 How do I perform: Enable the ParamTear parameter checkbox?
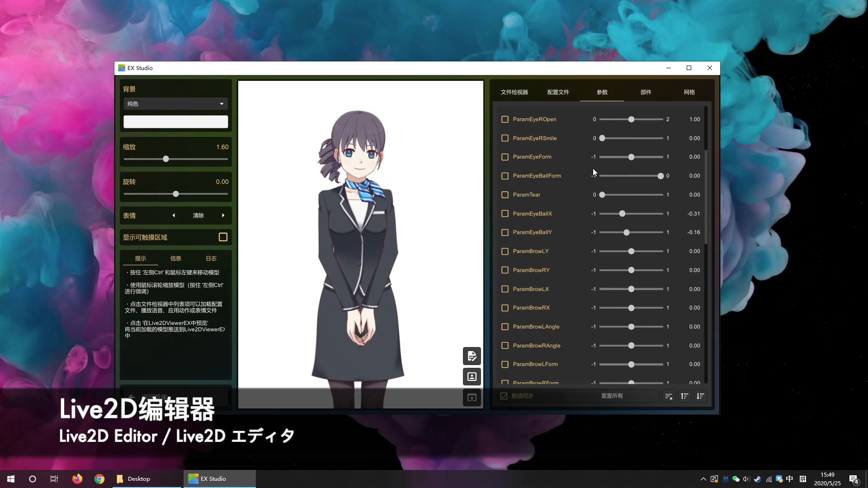[505, 195]
